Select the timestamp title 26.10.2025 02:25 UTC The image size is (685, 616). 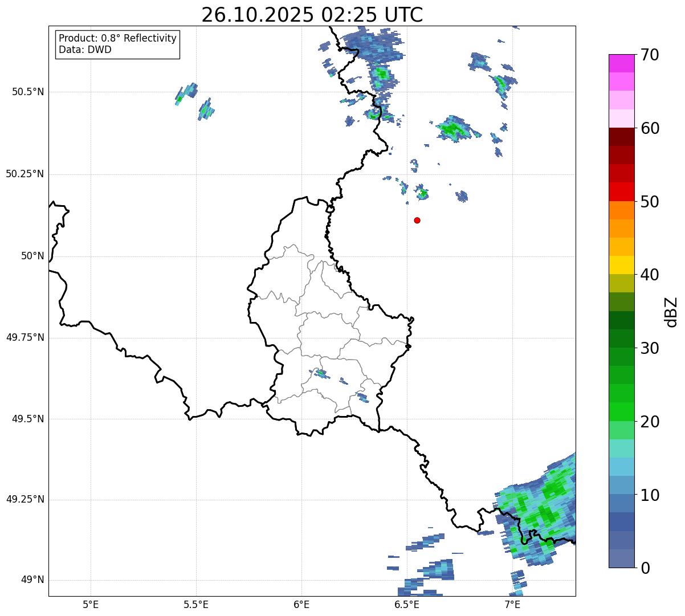(312, 15)
